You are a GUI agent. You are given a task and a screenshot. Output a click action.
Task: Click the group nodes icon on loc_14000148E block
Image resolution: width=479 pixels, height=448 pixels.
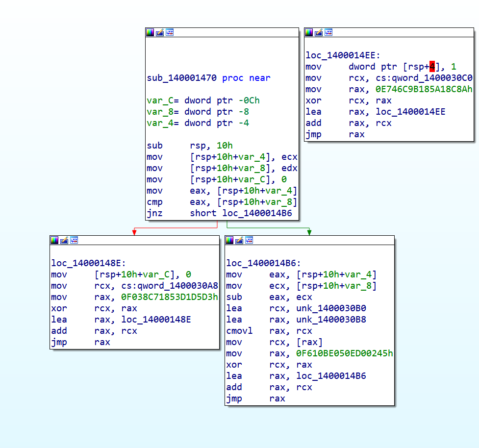[74, 240]
